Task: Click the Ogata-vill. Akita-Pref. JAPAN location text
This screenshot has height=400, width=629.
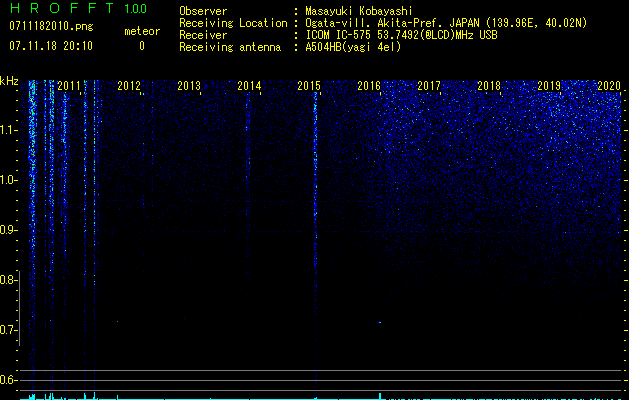Action: click(446, 23)
